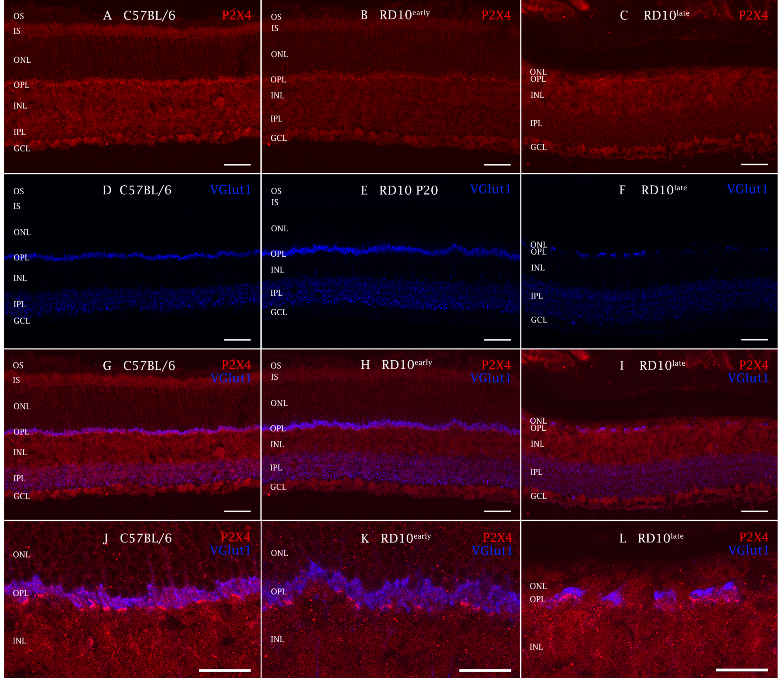The height and width of the screenshot is (678, 784).
Task: Click the ONL label in panel E
Action: (279, 229)
